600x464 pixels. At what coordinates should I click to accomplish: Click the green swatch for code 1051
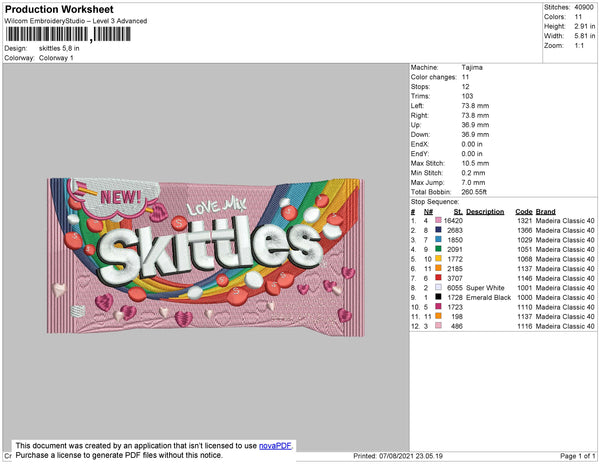point(438,249)
